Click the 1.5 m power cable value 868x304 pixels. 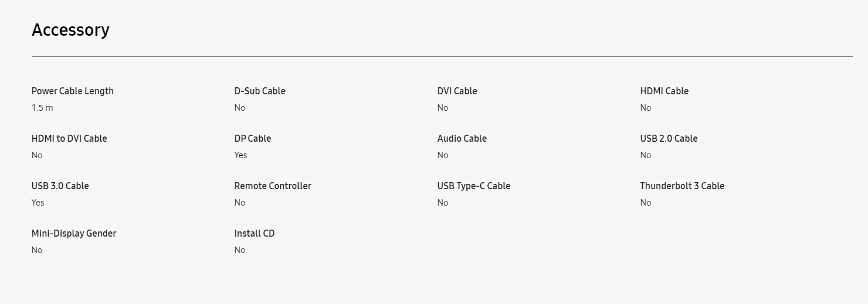42,108
